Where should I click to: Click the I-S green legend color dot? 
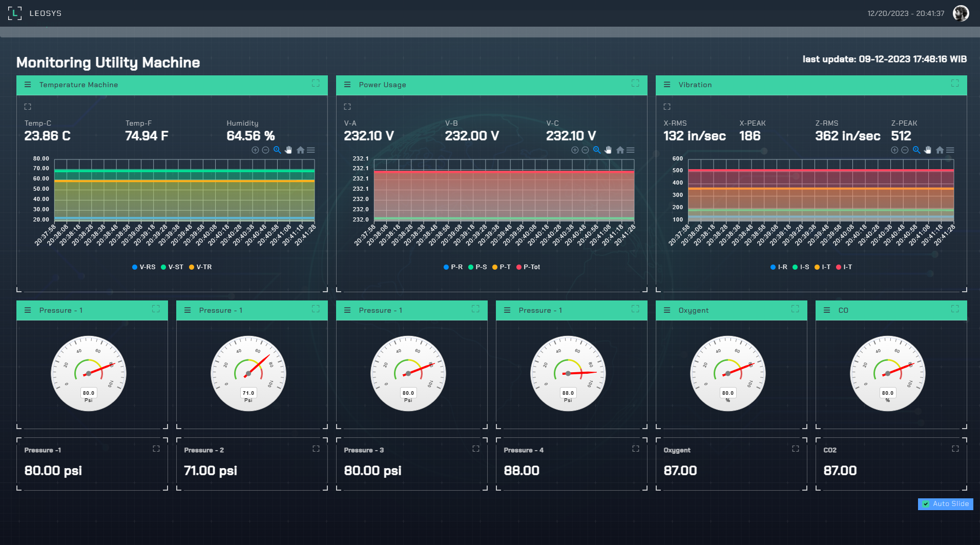tap(795, 267)
